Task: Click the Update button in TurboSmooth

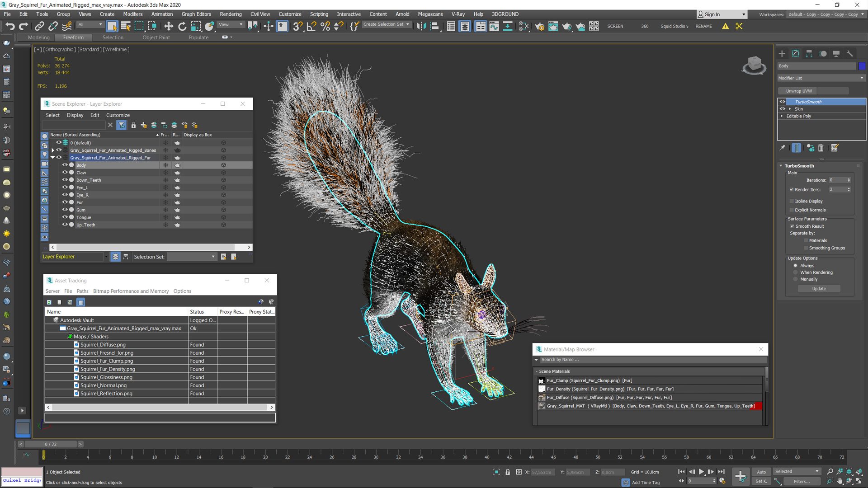Action: click(x=819, y=288)
